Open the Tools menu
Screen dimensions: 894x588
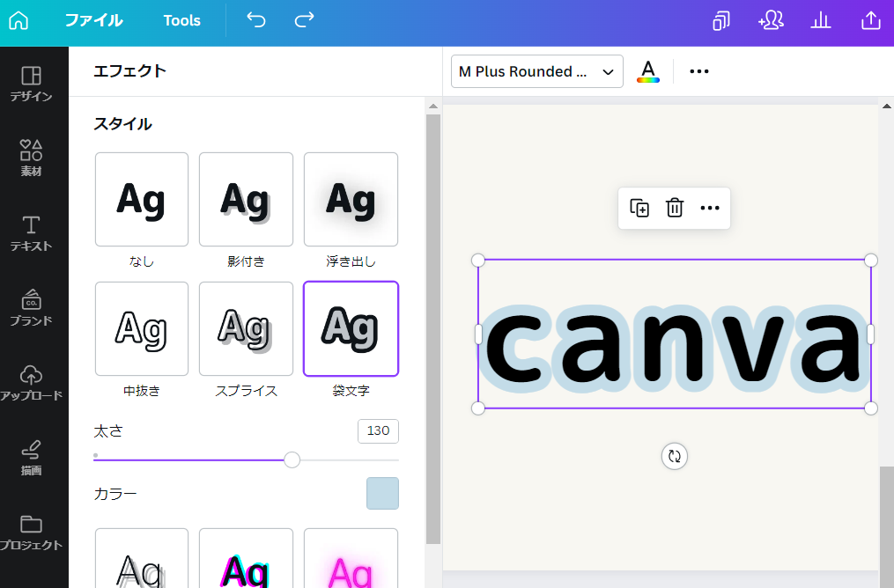181,20
